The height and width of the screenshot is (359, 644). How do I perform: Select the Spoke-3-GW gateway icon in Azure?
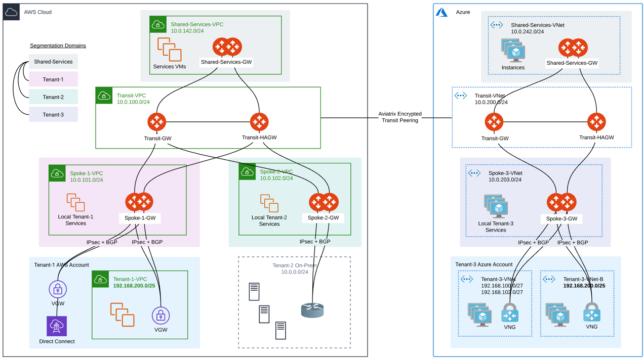point(561,202)
